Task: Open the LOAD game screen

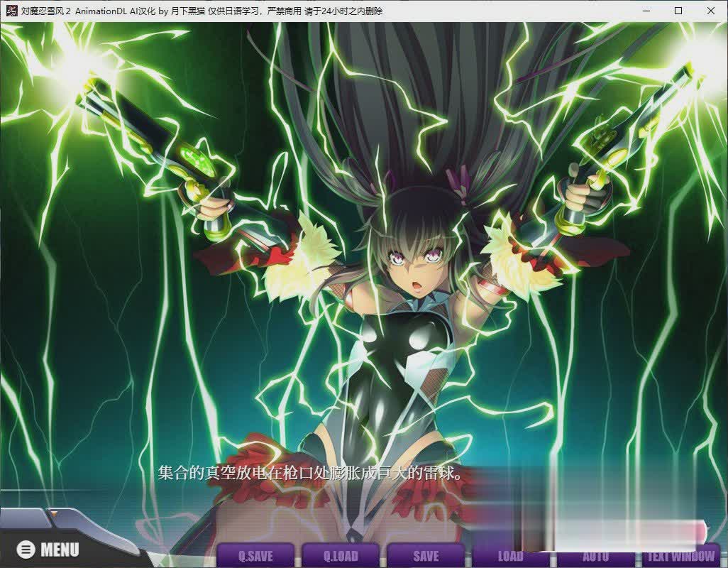Action: pyautogui.click(x=510, y=556)
